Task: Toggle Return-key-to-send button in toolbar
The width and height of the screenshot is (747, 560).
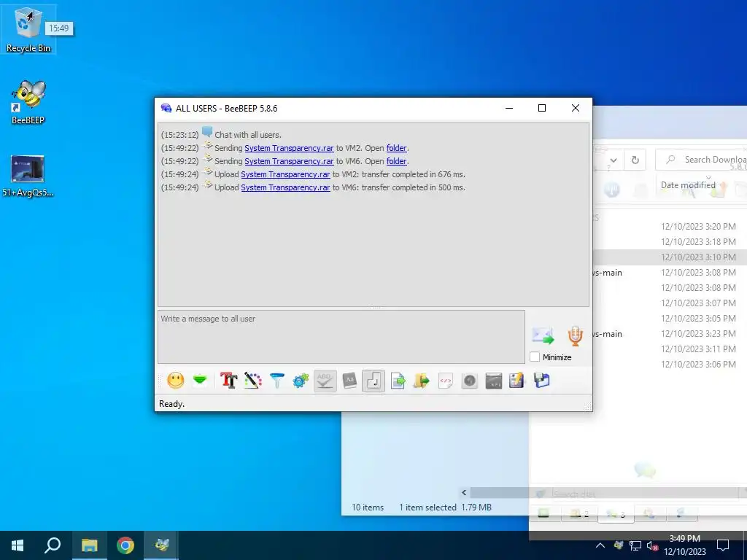Action: click(x=373, y=381)
